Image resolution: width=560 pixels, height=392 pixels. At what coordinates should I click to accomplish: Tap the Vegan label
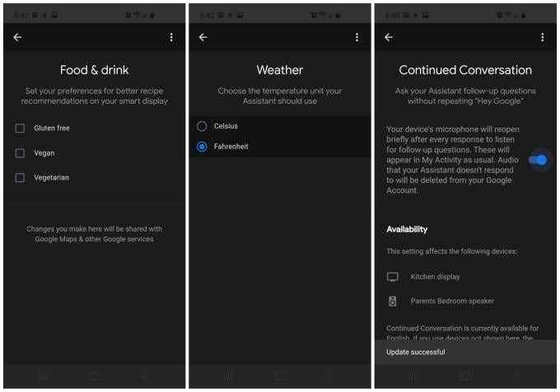coord(44,153)
